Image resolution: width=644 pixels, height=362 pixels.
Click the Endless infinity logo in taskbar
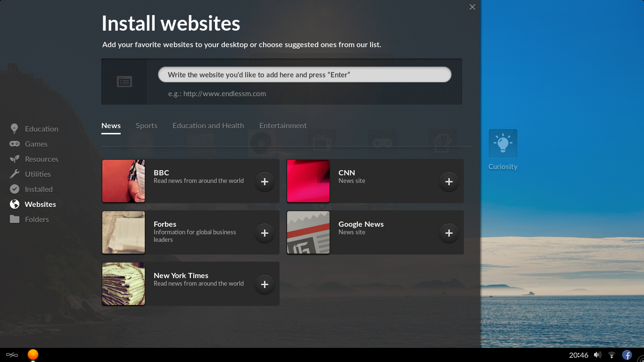click(x=12, y=355)
